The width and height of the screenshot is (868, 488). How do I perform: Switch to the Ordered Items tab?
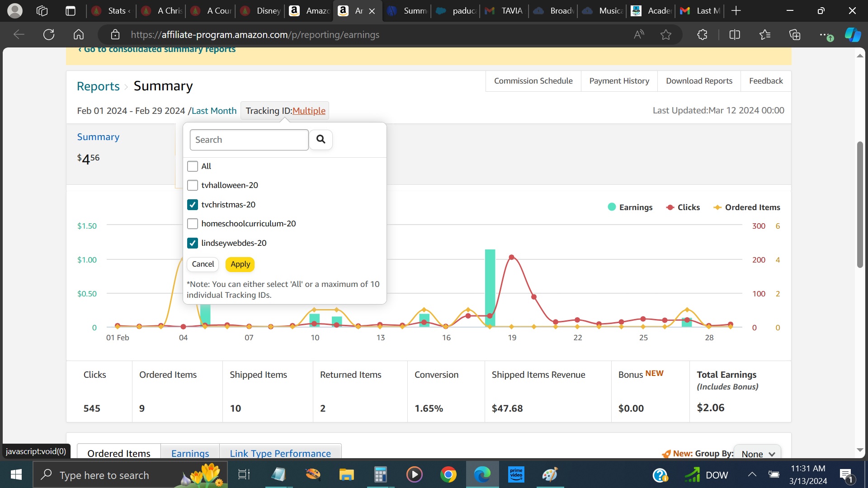119,453
